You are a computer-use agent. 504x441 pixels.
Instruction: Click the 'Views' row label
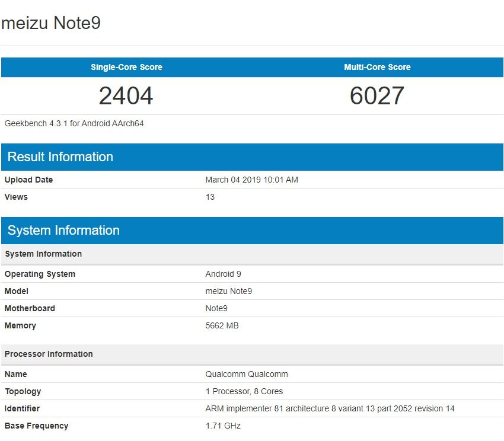pyautogui.click(x=16, y=197)
